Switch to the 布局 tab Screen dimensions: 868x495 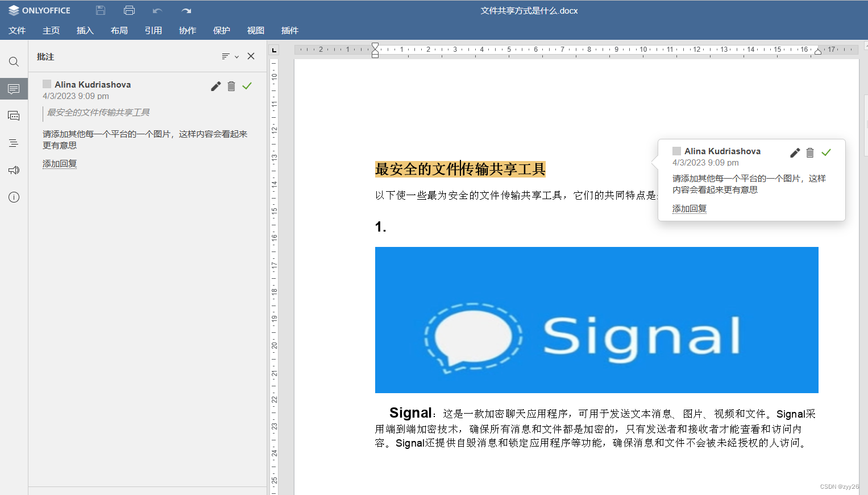tap(119, 30)
